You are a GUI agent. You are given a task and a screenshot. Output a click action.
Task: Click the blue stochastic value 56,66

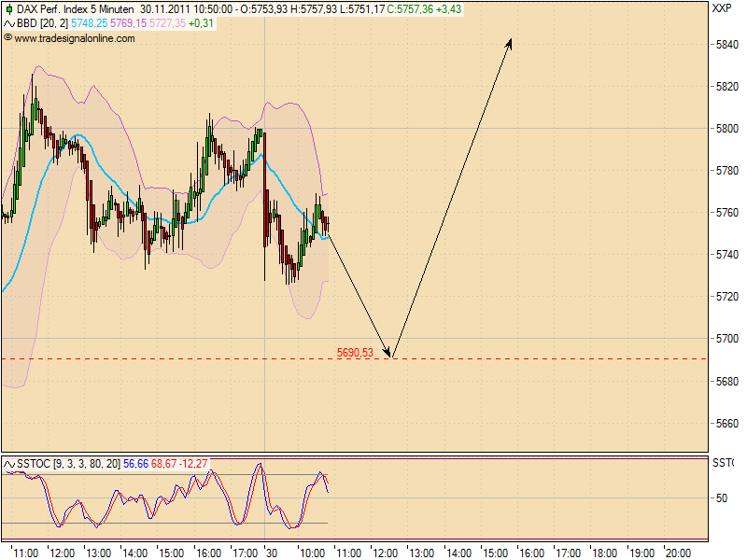pyautogui.click(x=135, y=464)
